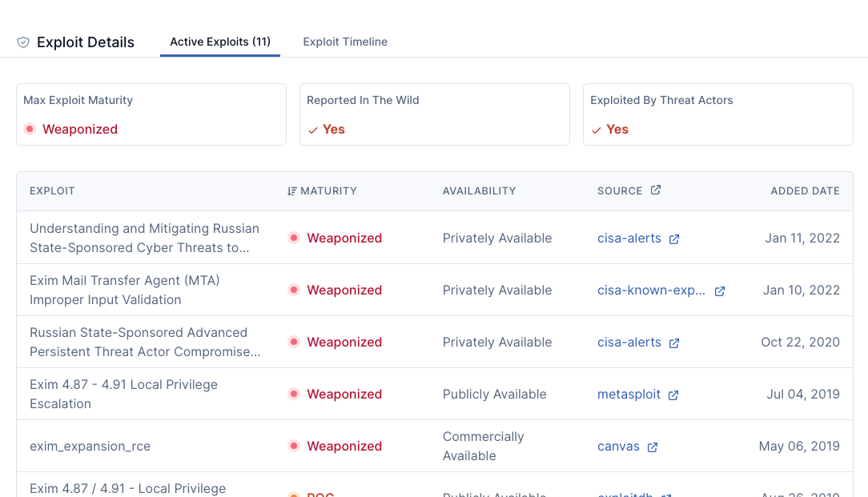Click the red Weaponized dot in Max Exploit Maturity card
The height and width of the screenshot is (497, 868).
pos(30,129)
